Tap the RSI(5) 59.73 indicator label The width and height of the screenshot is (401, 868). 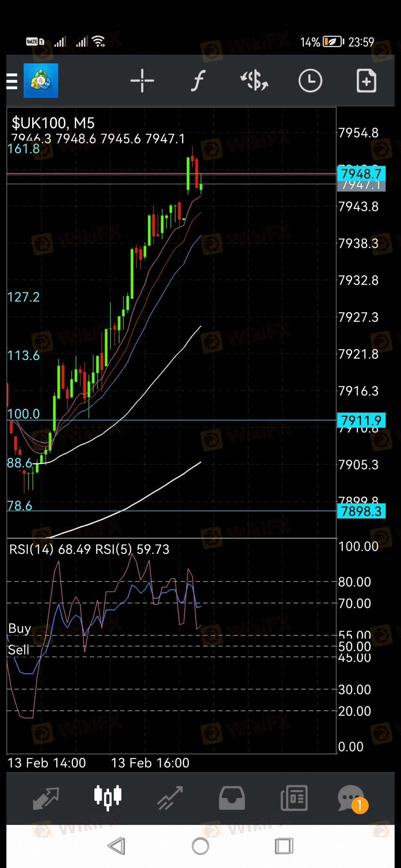pos(132,549)
